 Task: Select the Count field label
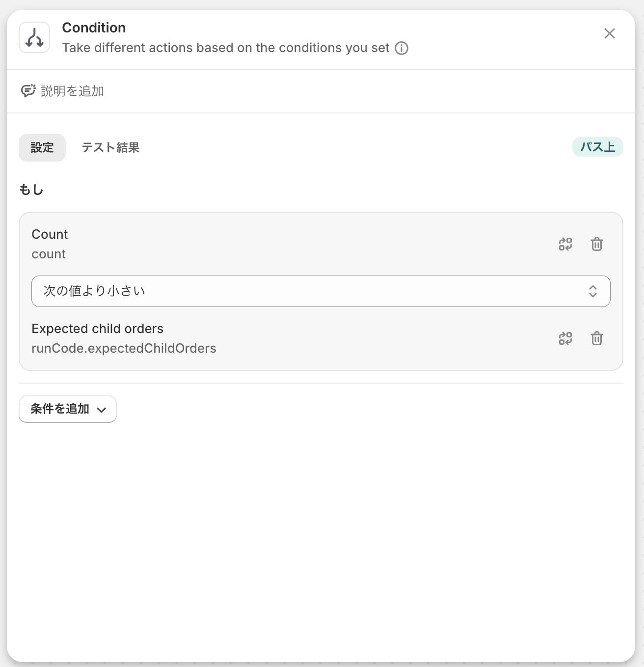(x=50, y=234)
